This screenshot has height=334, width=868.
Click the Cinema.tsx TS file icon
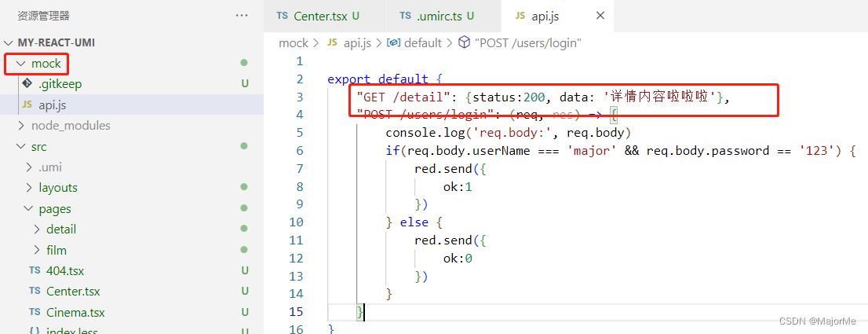[35, 313]
